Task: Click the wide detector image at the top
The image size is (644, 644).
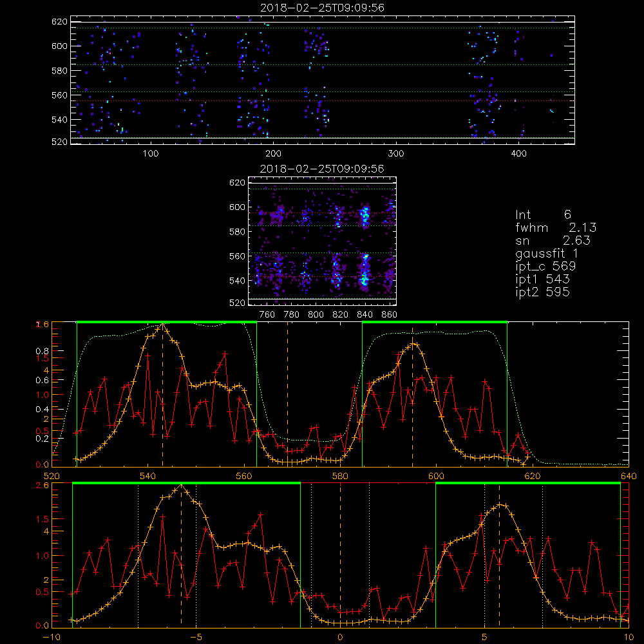Action: (x=323, y=80)
